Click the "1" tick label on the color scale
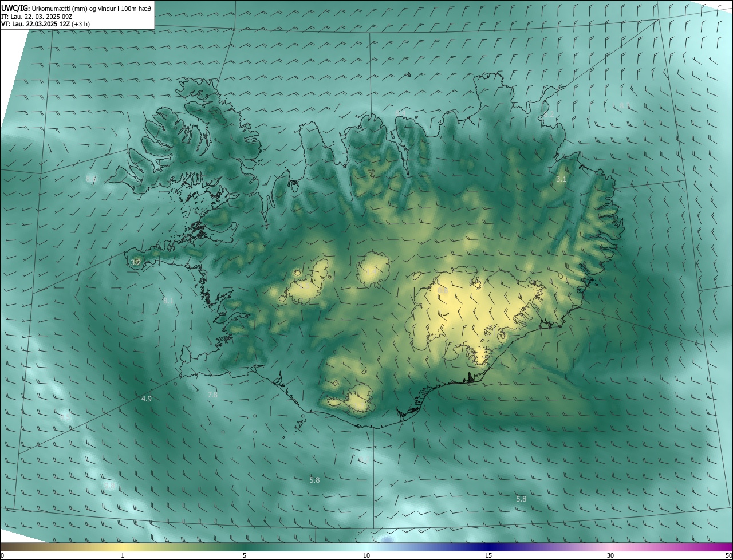733x560 pixels. point(123,555)
